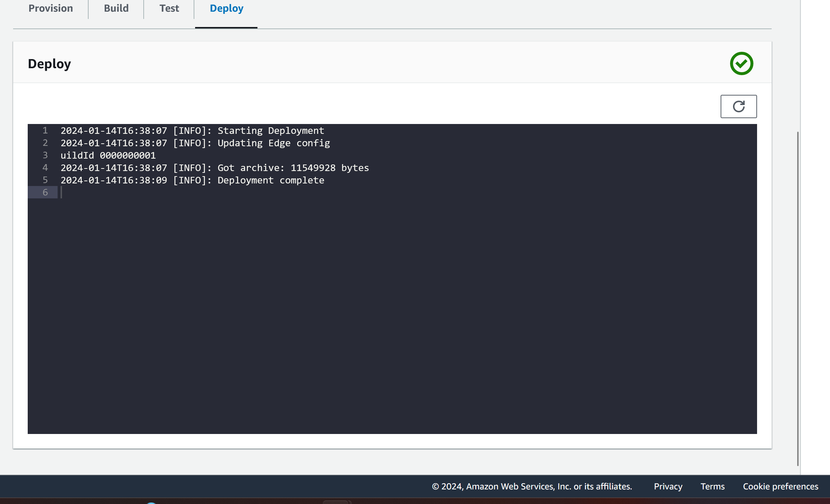Viewport: 830px width, 504px height.
Task: Select the Test tab
Action: (x=169, y=8)
